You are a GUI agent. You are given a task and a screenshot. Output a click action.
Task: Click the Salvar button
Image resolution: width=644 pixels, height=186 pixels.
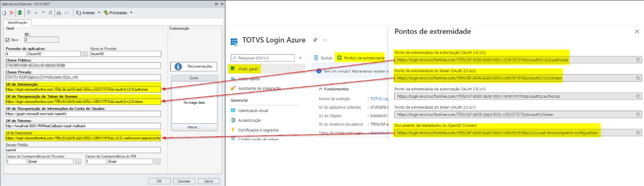pyautogui.click(x=208, y=182)
